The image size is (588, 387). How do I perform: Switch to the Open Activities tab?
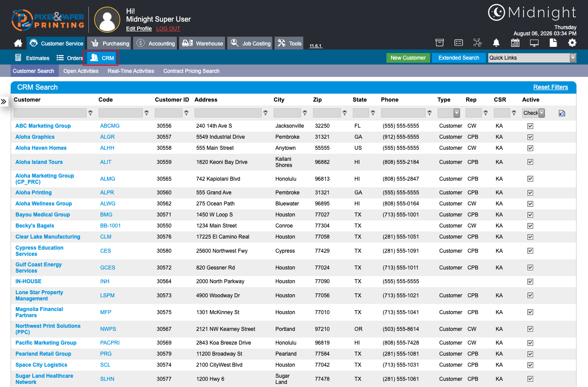81,71
